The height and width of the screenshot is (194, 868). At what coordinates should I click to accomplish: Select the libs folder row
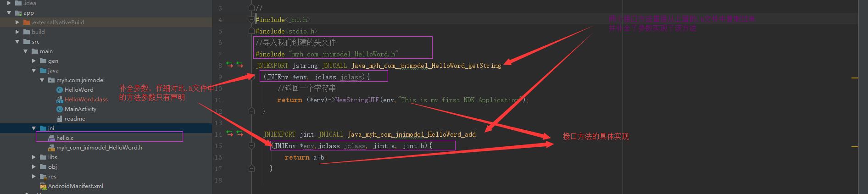[x=106, y=157]
